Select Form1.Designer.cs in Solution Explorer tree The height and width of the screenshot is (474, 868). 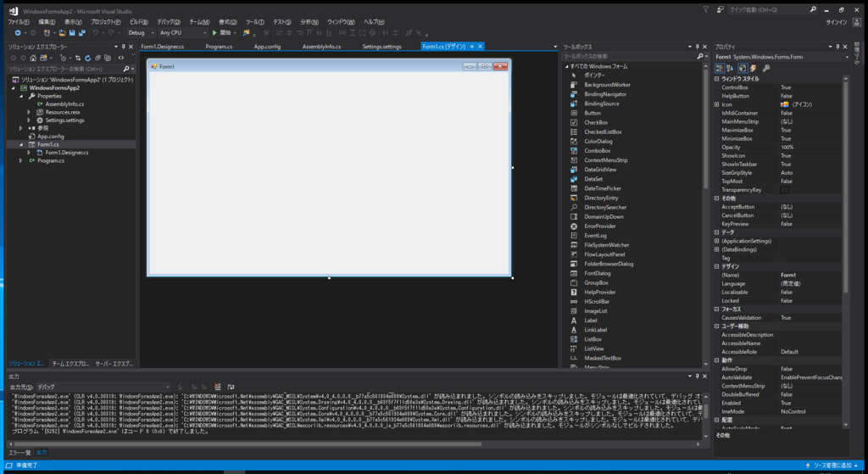[67, 153]
